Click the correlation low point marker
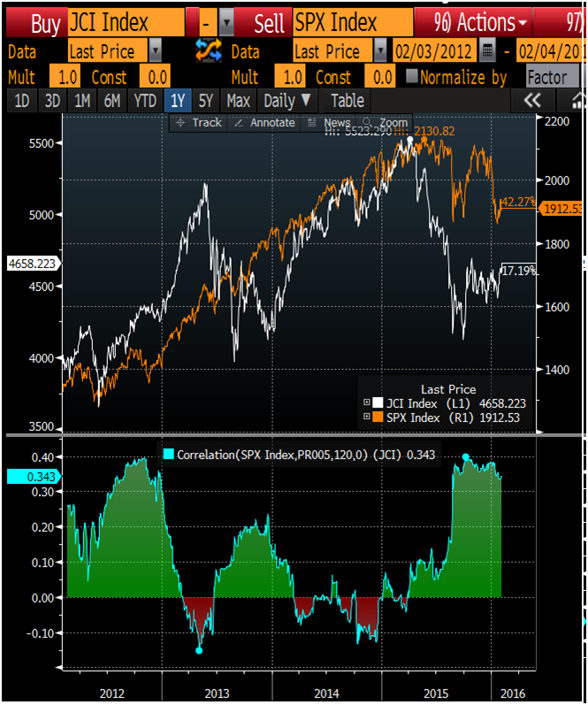 point(199,650)
